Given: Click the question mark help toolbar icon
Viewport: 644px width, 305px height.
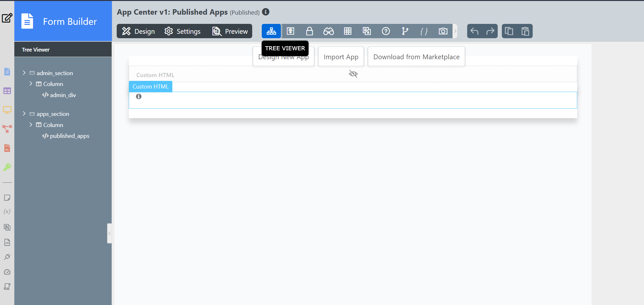Looking at the screenshot, I should tap(386, 31).
